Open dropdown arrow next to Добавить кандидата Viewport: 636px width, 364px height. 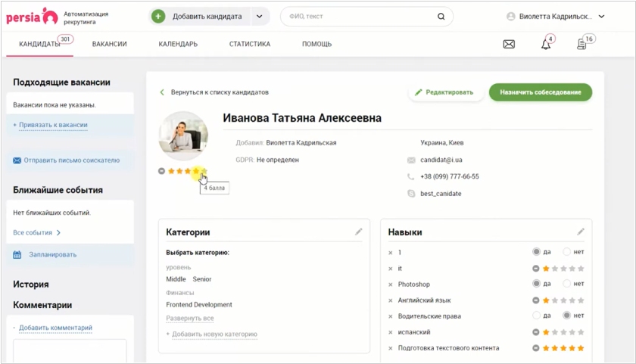click(260, 17)
